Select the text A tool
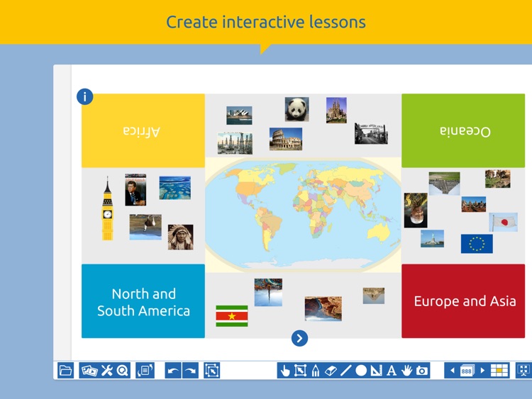This screenshot has width=532, height=399. coord(392,371)
